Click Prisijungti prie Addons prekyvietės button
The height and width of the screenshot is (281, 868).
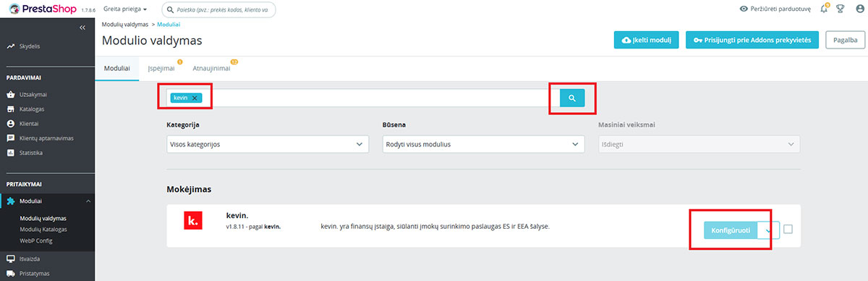[x=752, y=40]
